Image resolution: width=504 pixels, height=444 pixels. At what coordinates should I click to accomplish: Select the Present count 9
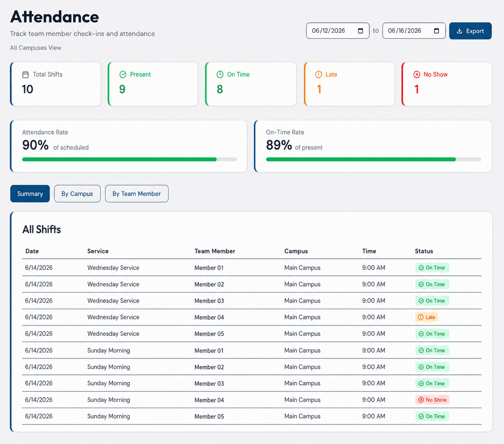click(122, 89)
